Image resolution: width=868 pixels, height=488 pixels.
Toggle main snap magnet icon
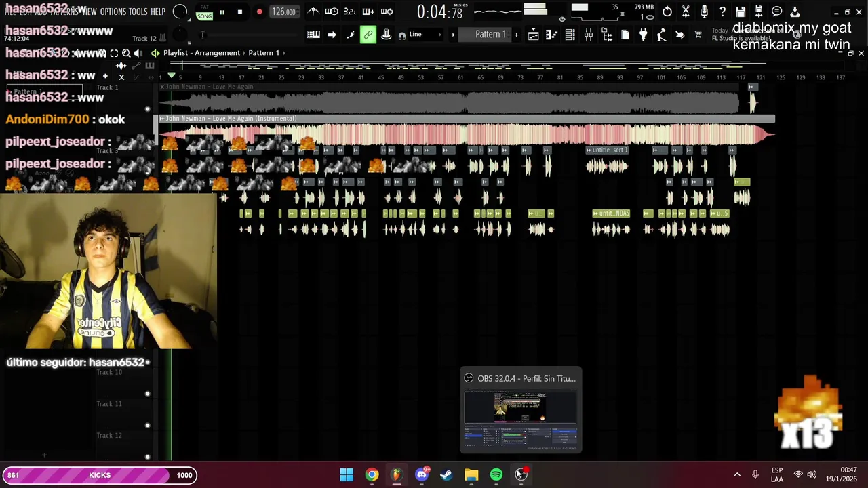(x=402, y=35)
